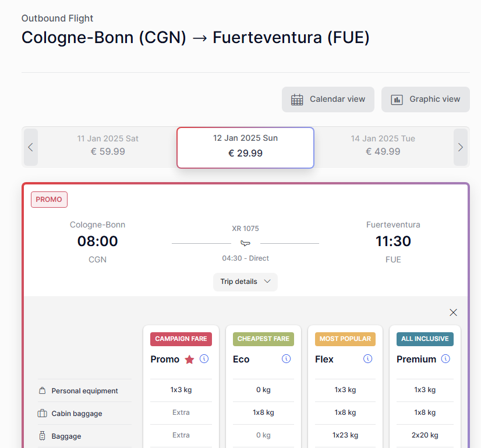This screenshot has width=481, height=448.
Task: Select 11 Jan 2025 Sat date tab
Action: tap(108, 145)
